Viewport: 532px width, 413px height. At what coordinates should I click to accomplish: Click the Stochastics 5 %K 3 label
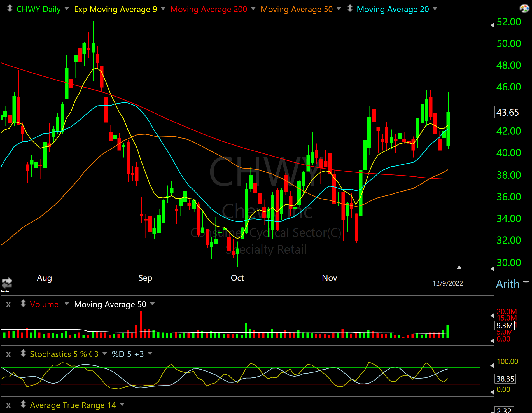click(x=64, y=354)
